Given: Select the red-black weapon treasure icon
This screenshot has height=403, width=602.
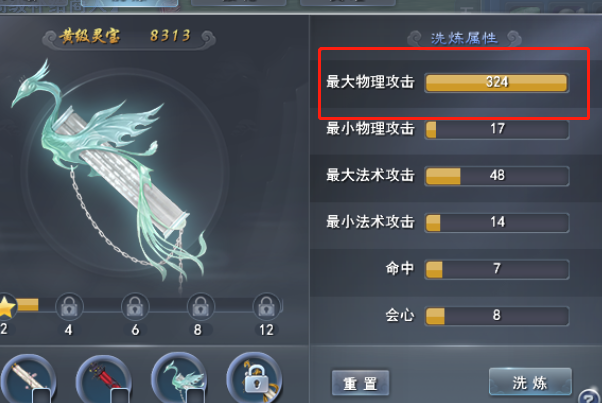Looking at the screenshot, I should 104,379.
